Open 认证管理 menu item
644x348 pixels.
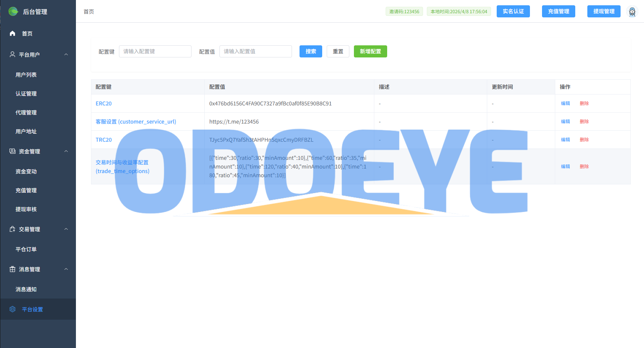coord(38,94)
